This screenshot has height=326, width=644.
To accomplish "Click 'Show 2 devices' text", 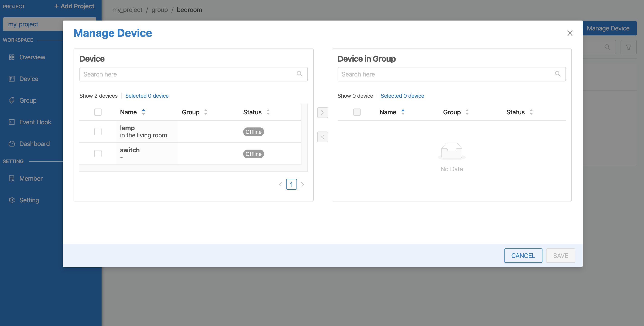I will coord(99,96).
